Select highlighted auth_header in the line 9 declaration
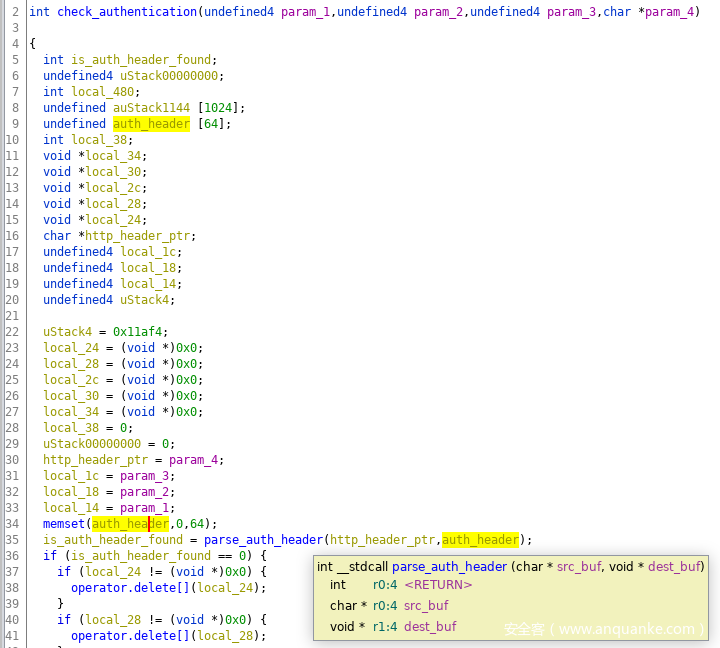Image resolution: width=720 pixels, height=648 pixels. [151, 124]
